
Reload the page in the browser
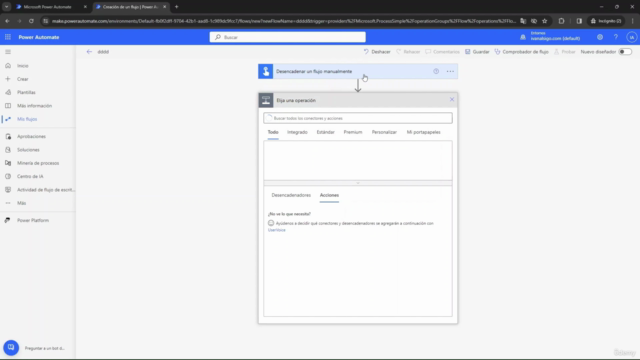coord(31,21)
